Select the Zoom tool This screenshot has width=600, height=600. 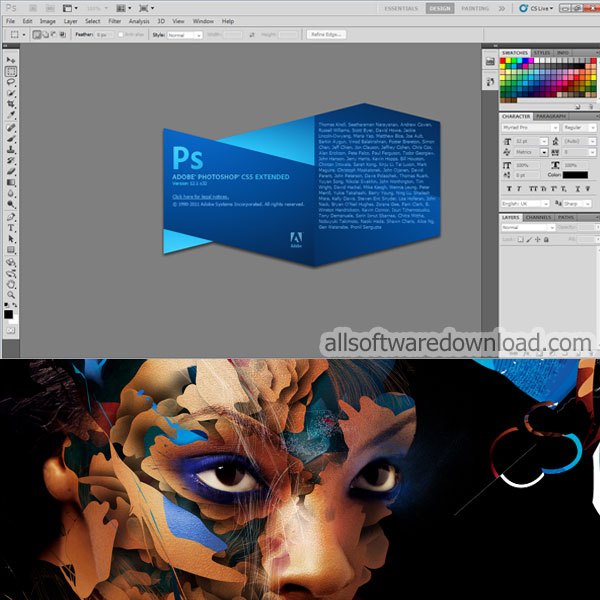tap(11, 295)
